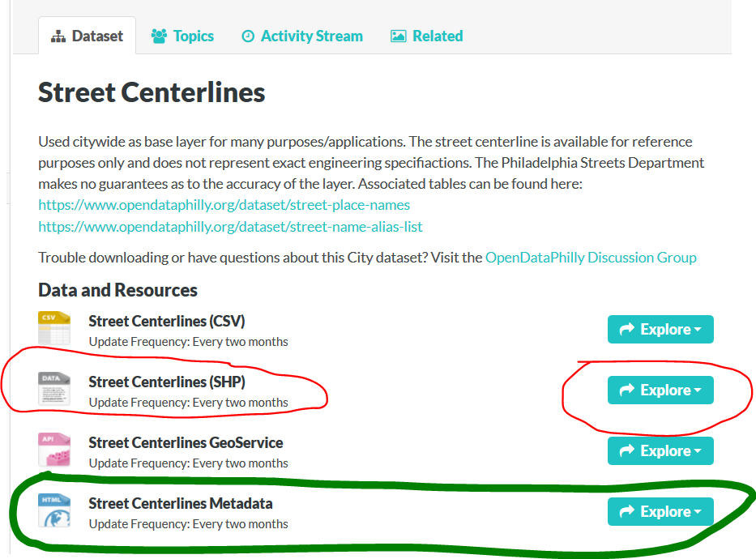
Task: Click the sitemap icon on Dataset tab
Action: [58, 36]
